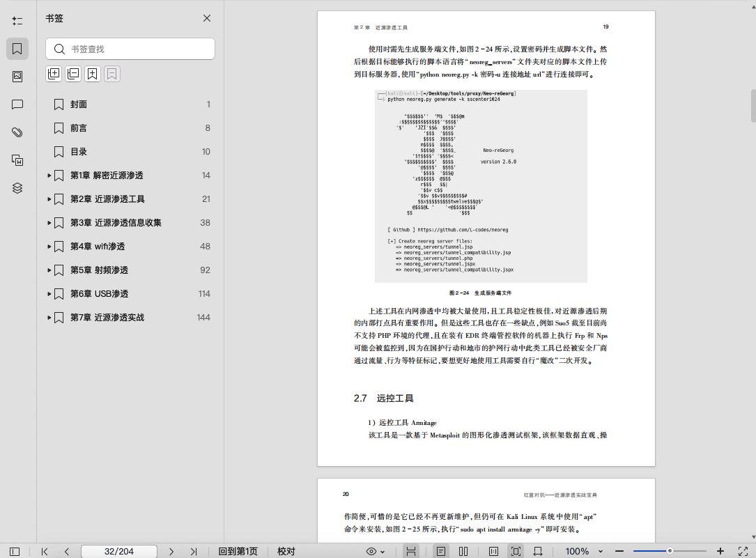756x558 pixels.
Task: Click the 校对 button
Action: click(x=286, y=551)
